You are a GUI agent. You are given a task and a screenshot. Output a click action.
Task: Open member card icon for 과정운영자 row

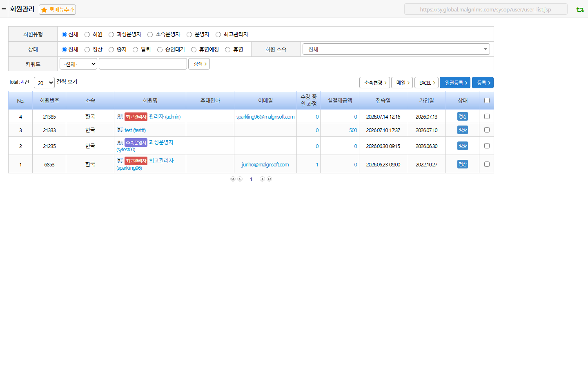coord(120,142)
